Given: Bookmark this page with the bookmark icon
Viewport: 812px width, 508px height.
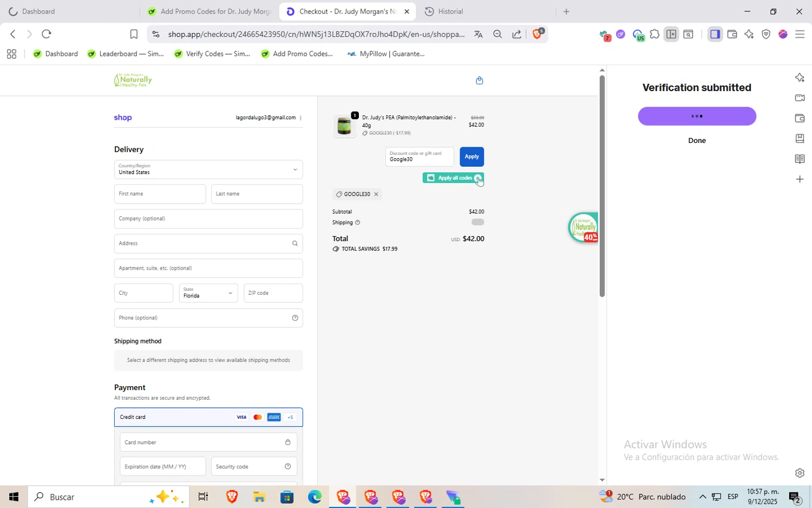Looking at the screenshot, I should [134, 34].
